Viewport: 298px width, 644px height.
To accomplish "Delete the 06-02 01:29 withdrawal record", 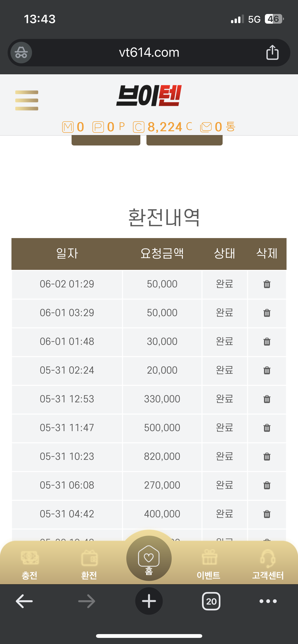I will click(267, 284).
